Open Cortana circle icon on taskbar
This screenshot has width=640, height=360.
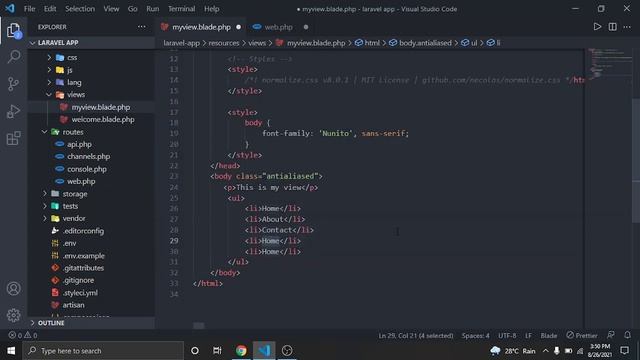coord(195,351)
